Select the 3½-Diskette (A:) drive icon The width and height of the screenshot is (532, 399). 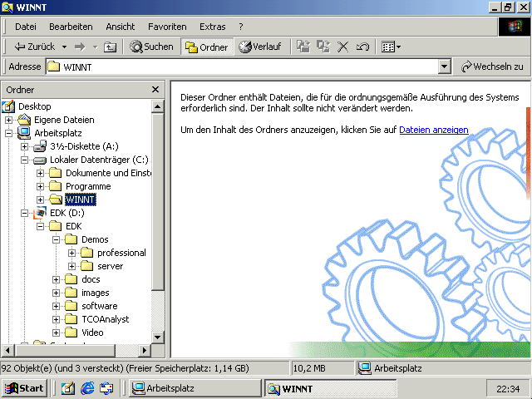coord(40,146)
